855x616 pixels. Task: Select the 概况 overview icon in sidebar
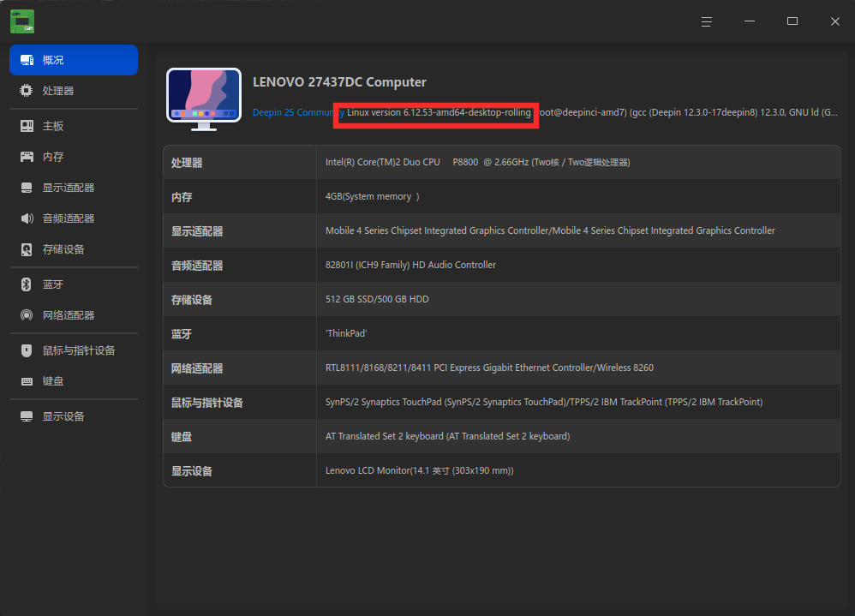point(27,60)
